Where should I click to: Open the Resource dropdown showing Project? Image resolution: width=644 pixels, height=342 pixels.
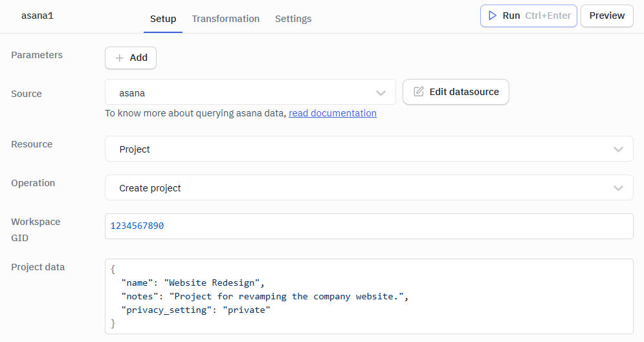(x=369, y=149)
